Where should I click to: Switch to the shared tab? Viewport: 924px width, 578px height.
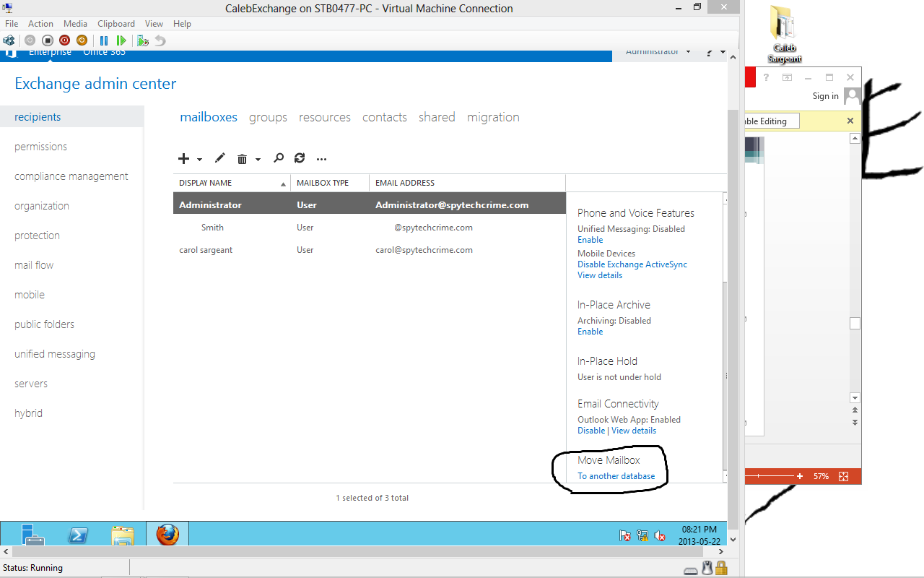pos(437,117)
